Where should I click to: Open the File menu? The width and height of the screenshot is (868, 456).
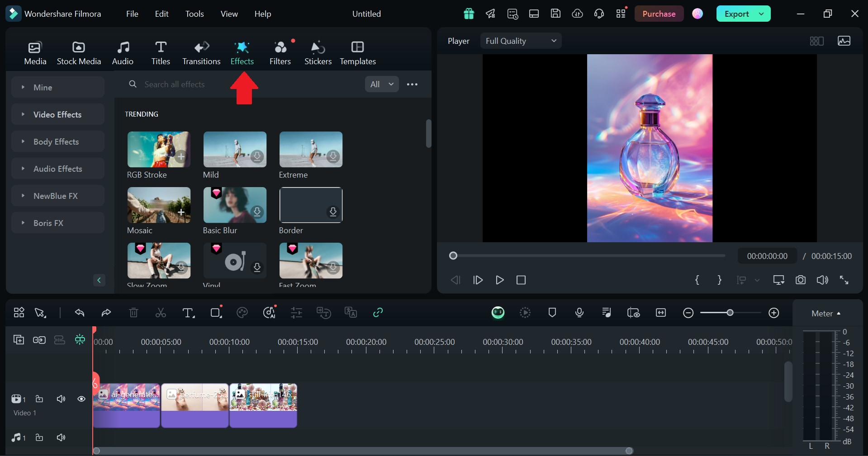pos(132,14)
